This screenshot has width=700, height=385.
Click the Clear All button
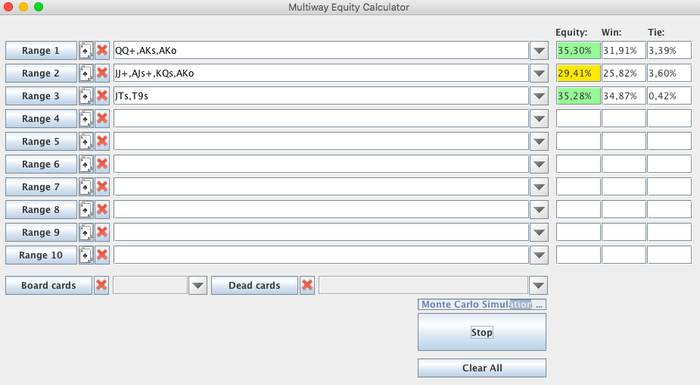pyautogui.click(x=482, y=368)
